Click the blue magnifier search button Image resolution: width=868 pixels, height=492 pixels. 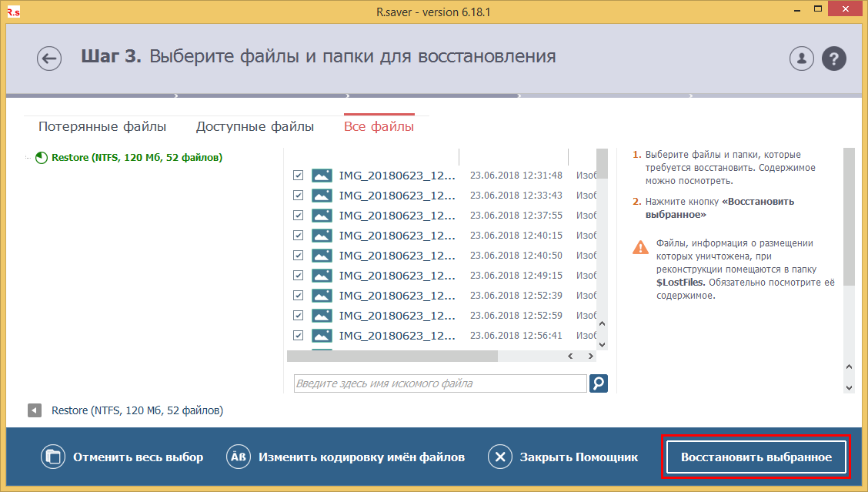pos(599,383)
